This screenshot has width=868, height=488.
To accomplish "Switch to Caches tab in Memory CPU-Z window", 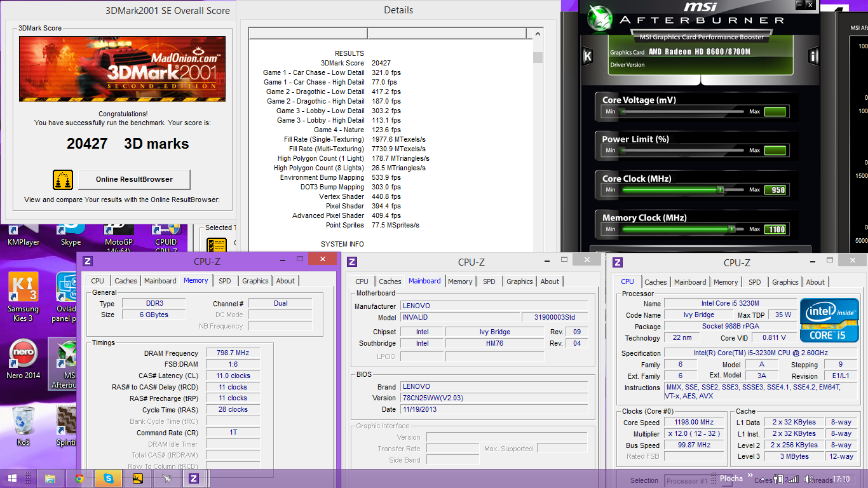I will tap(126, 281).
